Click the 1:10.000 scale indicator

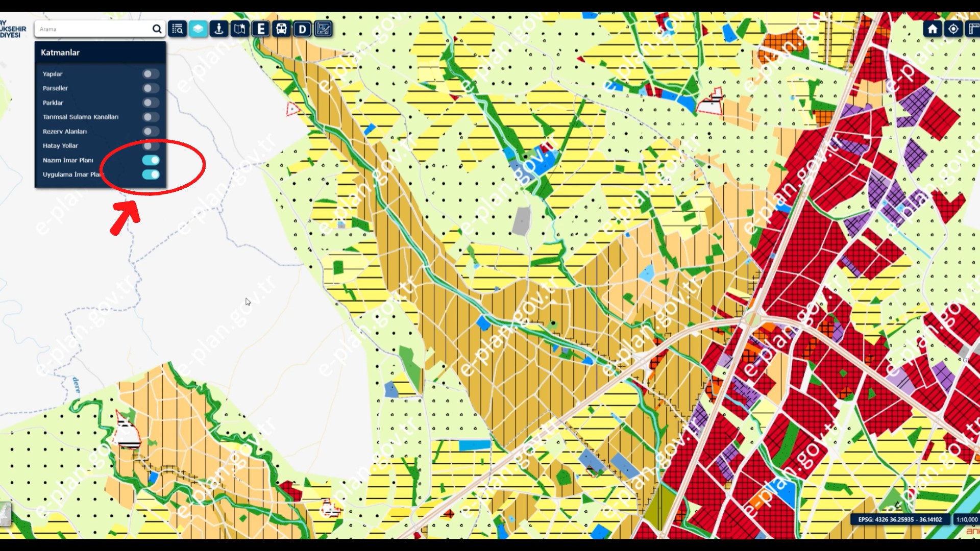coord(966,519)
